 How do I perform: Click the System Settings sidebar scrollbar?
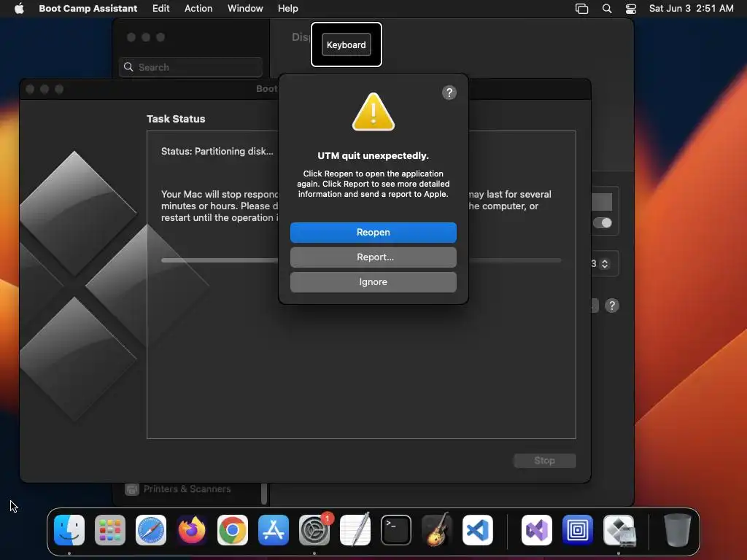point(264,494)
